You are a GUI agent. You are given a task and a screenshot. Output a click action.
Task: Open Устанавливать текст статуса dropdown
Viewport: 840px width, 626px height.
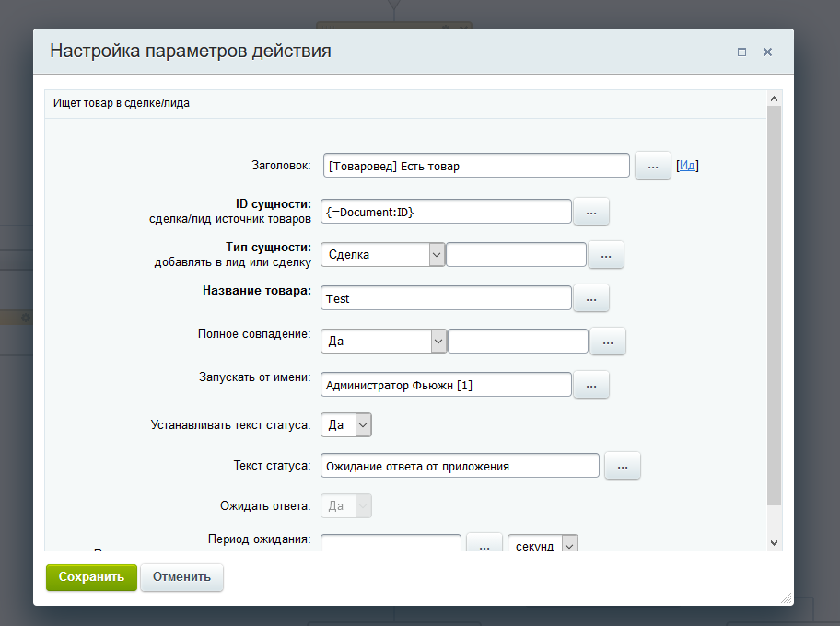coord(346,425)
